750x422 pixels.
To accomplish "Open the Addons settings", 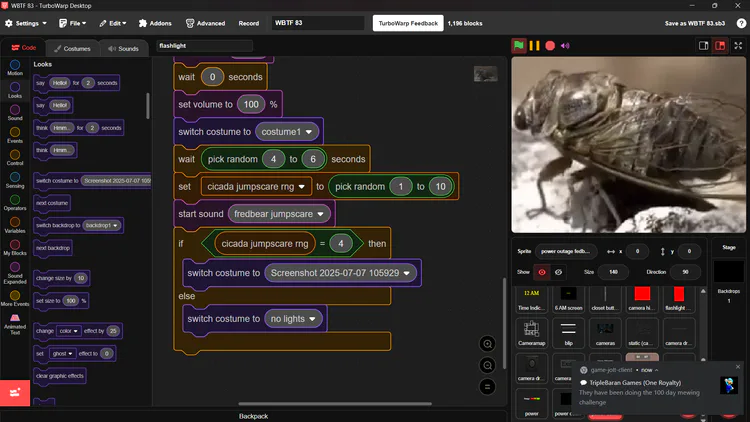I will 155,23.
